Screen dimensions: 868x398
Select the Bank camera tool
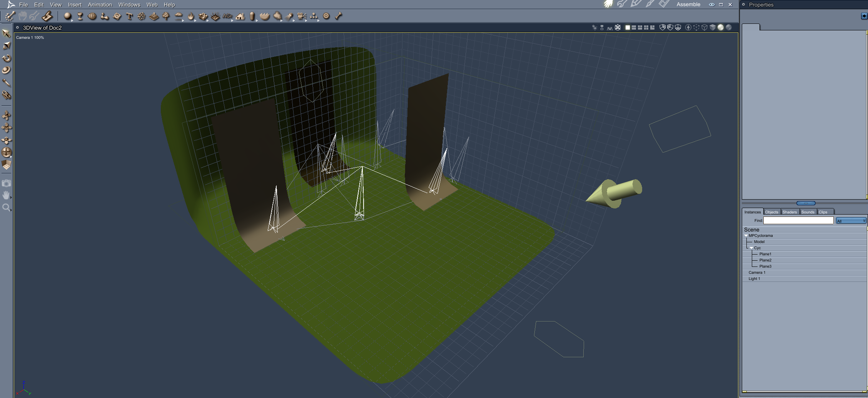click(6, 140)
